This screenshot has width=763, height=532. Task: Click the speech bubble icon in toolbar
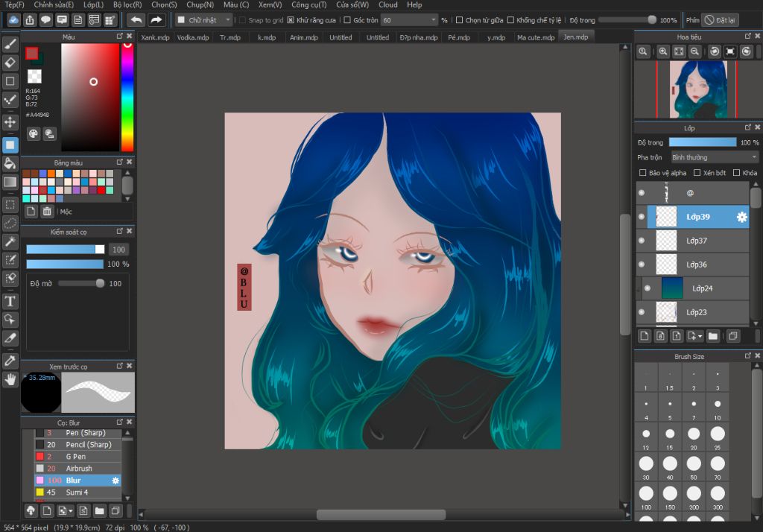(45, 20)
